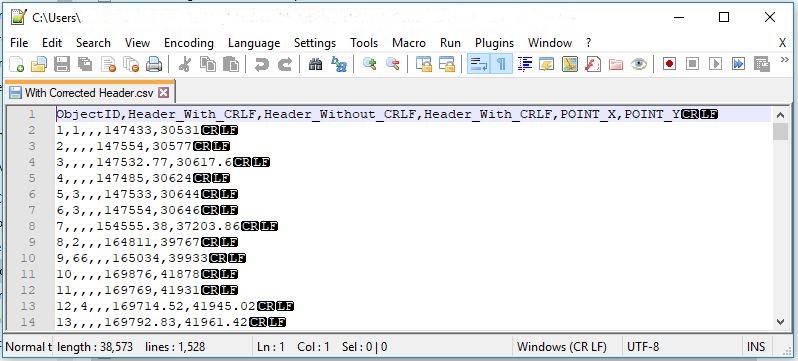
Task: Expand the toolbar overflow chevron
Action: [x=784, y=60]
